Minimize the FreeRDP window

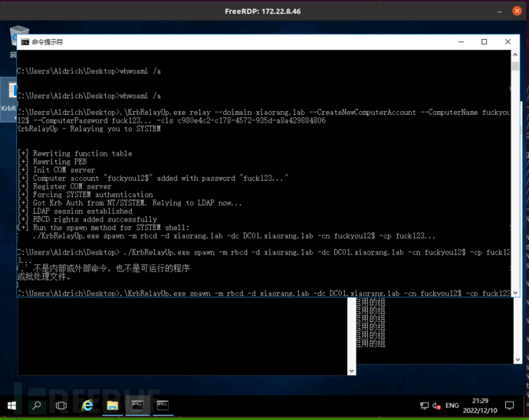[x=500, y=11]
